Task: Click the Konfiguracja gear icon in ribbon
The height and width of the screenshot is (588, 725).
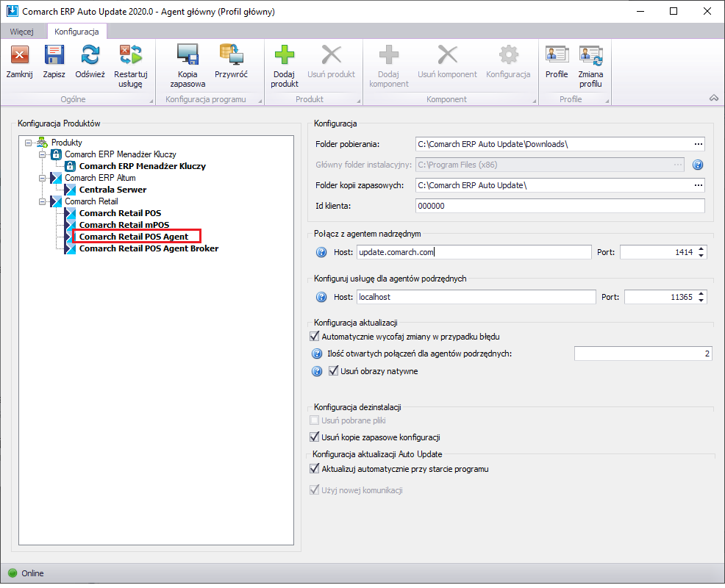Action: (509, 55)
